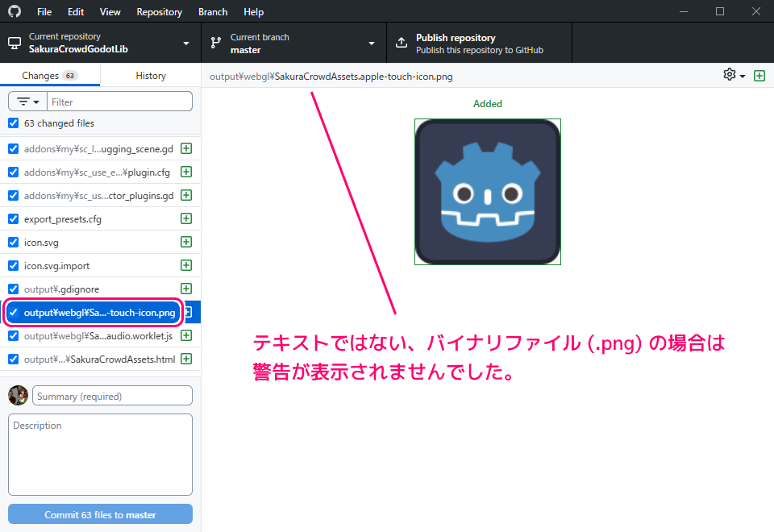Click the added status icon next to output¥.gdignore

tap(186, 289)
